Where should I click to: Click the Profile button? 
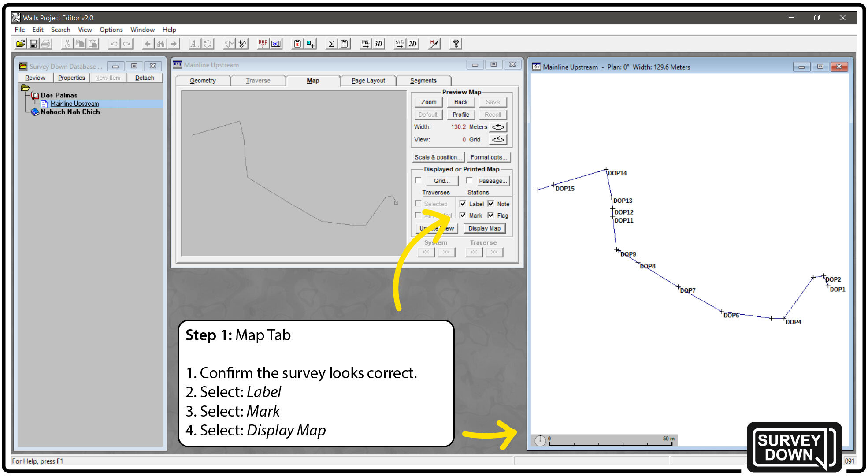coord(461,115)
